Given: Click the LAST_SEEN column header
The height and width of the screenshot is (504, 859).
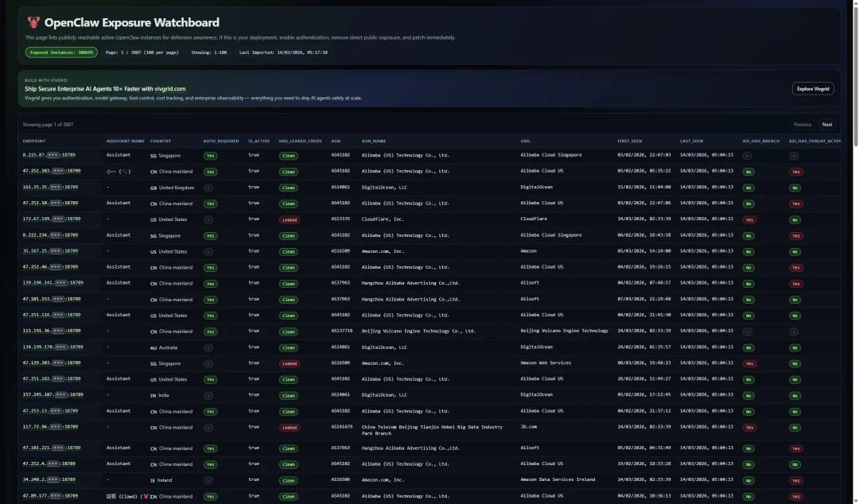Looking at the screenshot, I should click(691, 141).
